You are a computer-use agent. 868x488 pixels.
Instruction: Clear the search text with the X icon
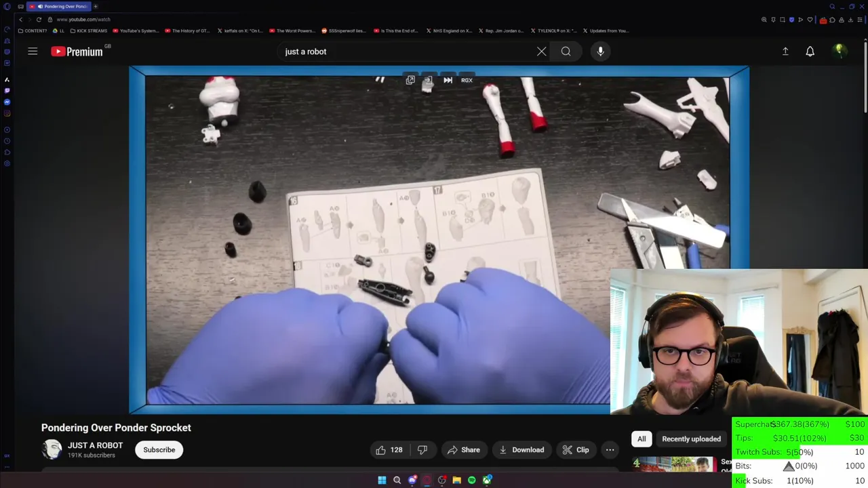click(x=542, y=52)
